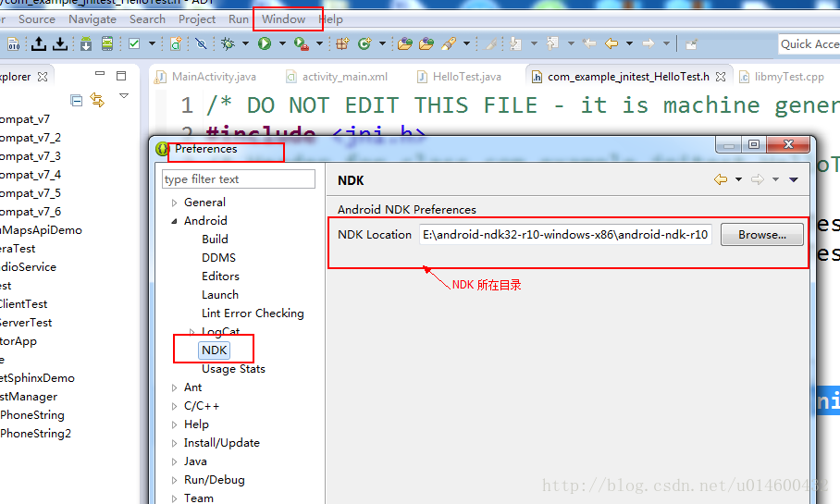Select NDK in preferences tree
The height and width of the screenshot is (504, 840).
pos(215,350)
